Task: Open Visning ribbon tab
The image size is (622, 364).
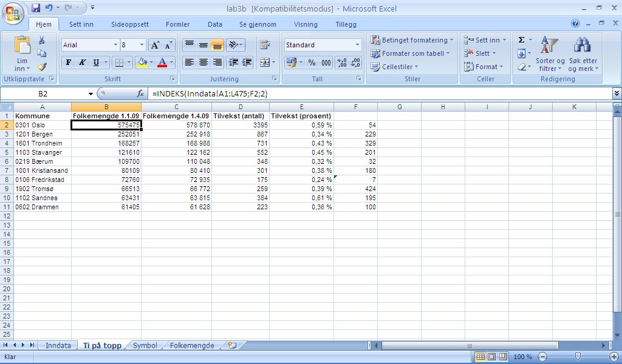Action: 306,24
